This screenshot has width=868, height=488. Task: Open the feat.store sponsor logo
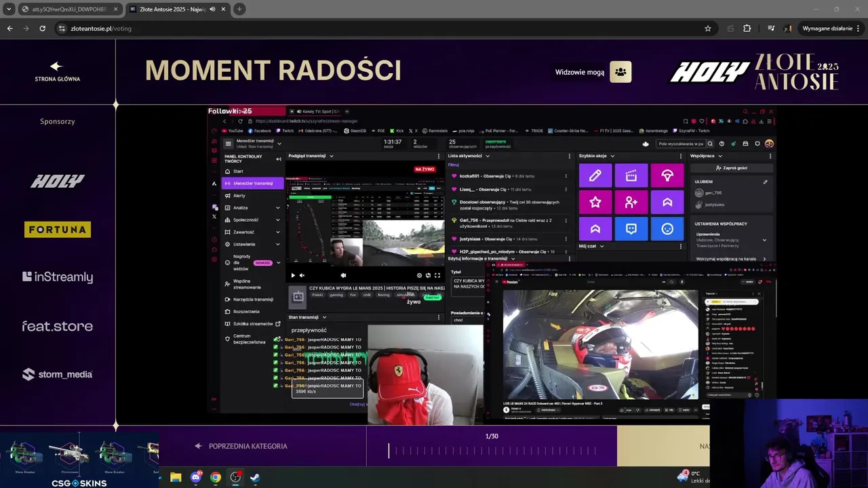coord(57,326)
